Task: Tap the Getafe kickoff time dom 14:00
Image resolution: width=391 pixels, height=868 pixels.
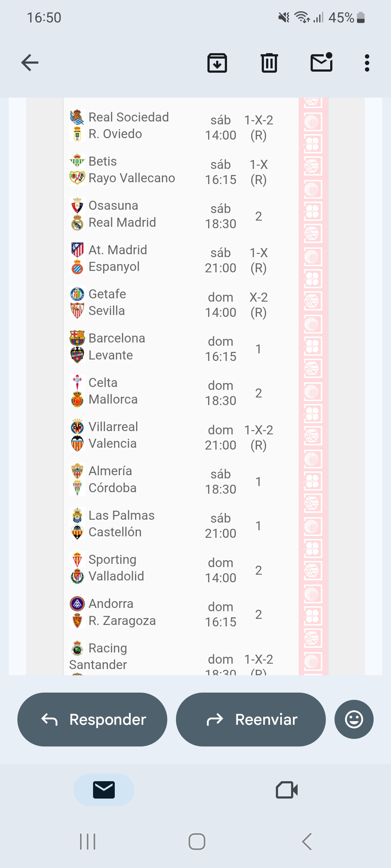Action: click(220, 305)
